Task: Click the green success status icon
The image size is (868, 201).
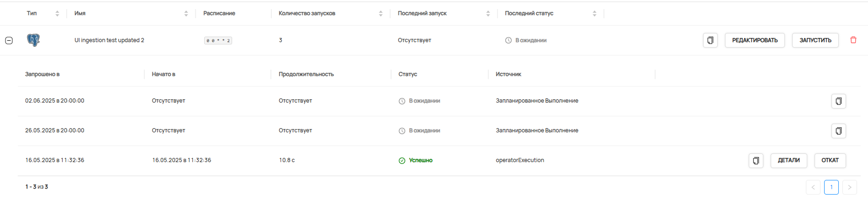Action: pyautogui.click(x=402, y=161)
